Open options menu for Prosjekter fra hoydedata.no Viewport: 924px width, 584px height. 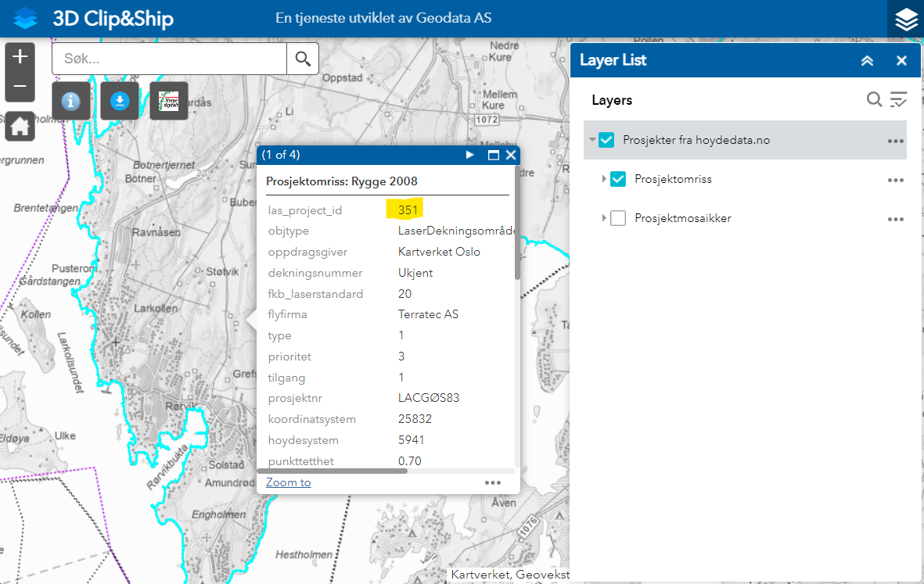tap(896, 141)
